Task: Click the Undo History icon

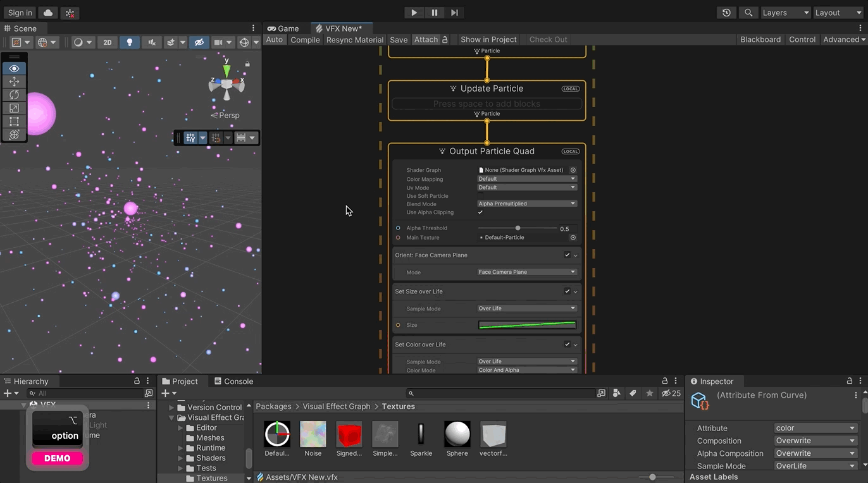Action: (726, 13)
